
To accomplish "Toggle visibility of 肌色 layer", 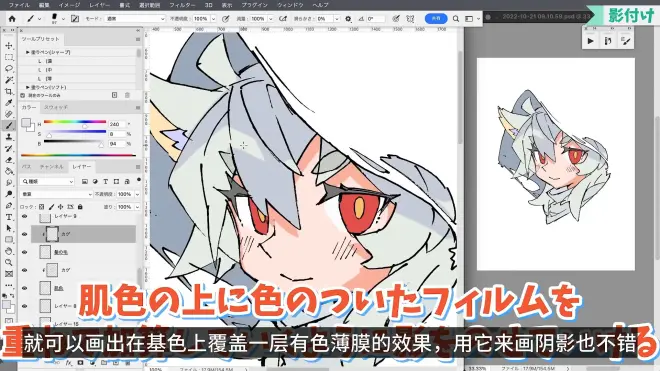I will [x=24, y=288].
